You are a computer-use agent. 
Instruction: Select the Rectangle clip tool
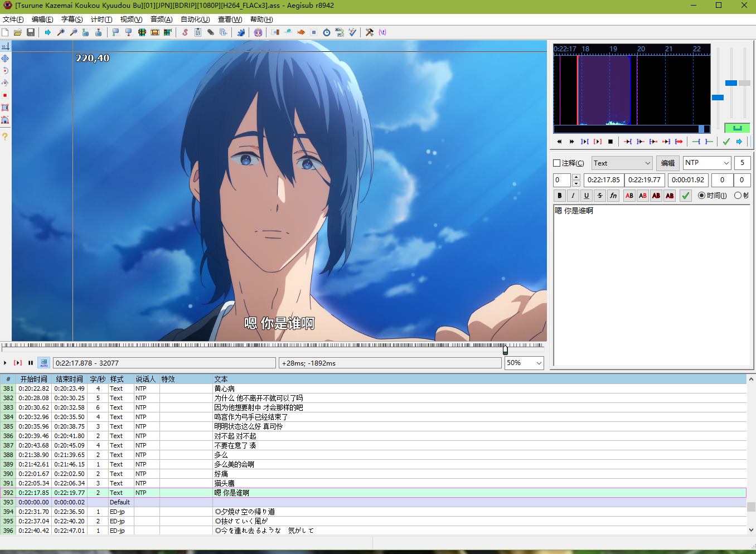tap(5, 108)
